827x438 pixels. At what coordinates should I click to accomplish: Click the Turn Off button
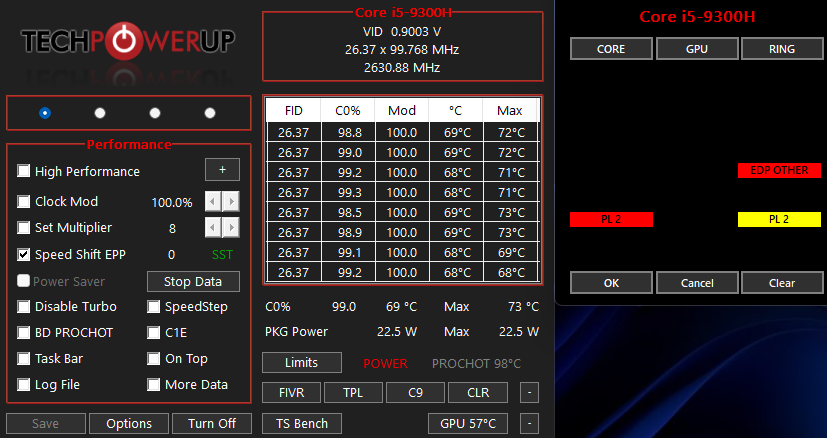click(x=212, y=423)
